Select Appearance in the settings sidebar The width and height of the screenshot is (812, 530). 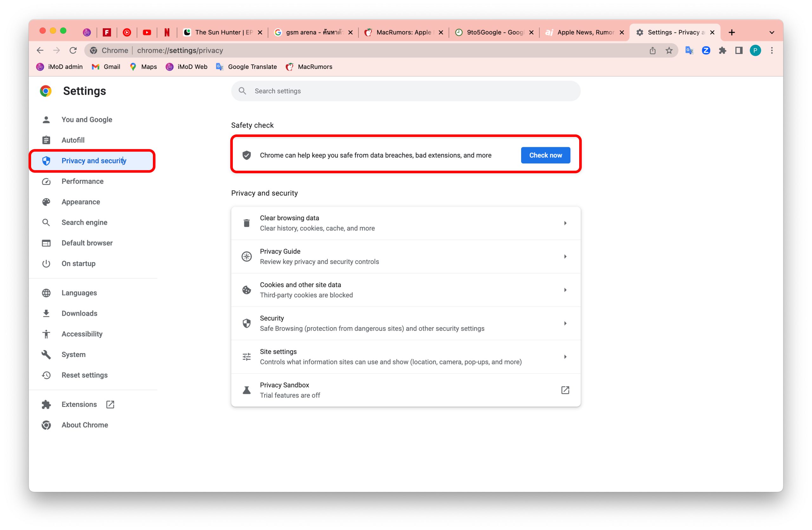(x=81, y=202)
